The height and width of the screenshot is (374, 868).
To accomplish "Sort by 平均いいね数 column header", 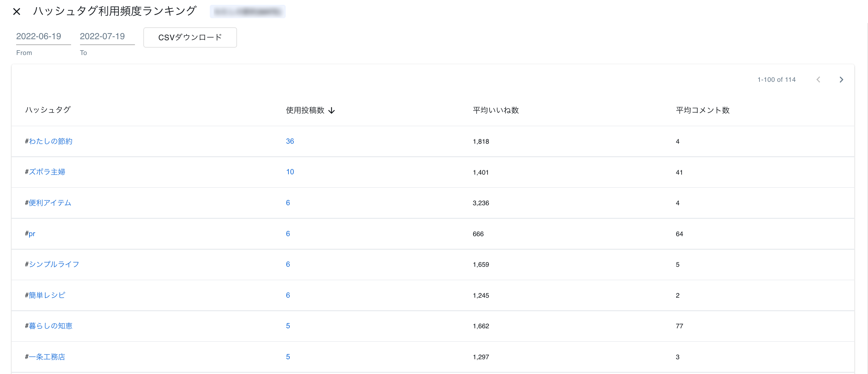I will click(x=495, y=110).
